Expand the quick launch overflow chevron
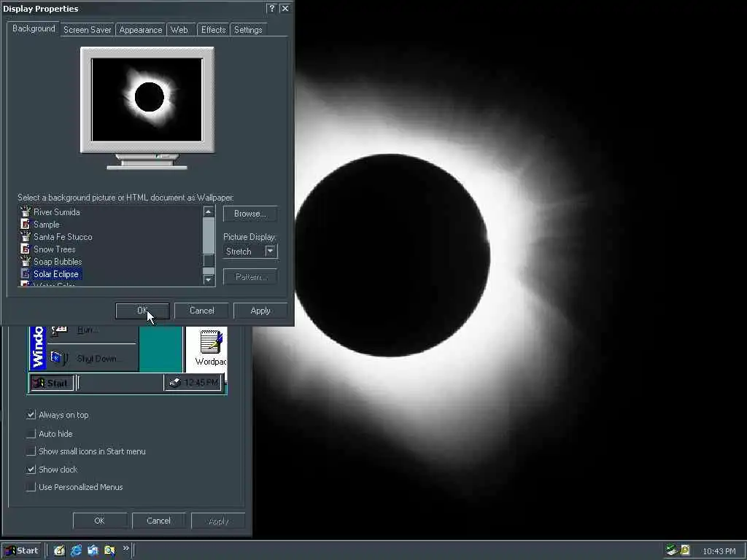747x560 pixels. 125,548
